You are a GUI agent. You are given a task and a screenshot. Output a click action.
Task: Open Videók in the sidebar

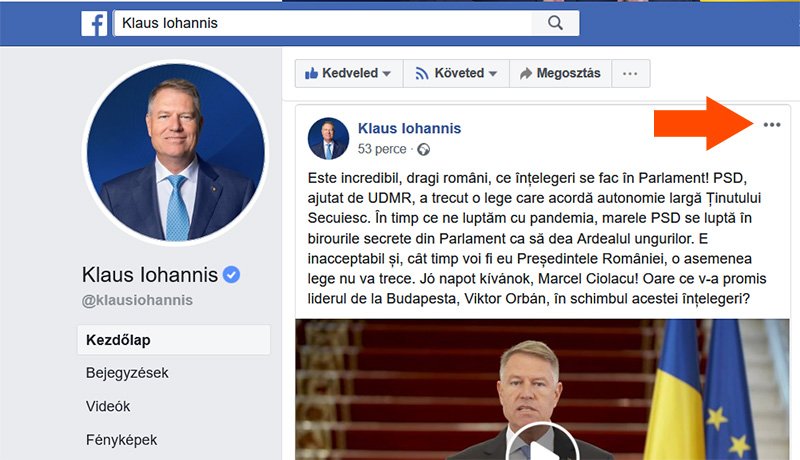pos(108,406)
